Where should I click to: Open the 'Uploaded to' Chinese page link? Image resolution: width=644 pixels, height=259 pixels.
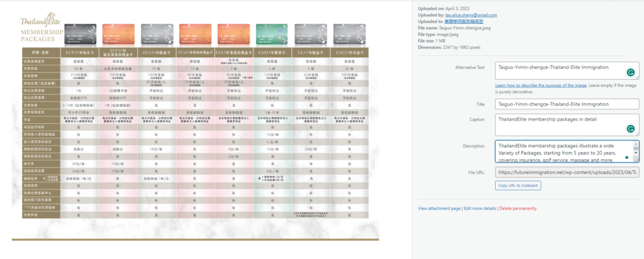[464, 21]
